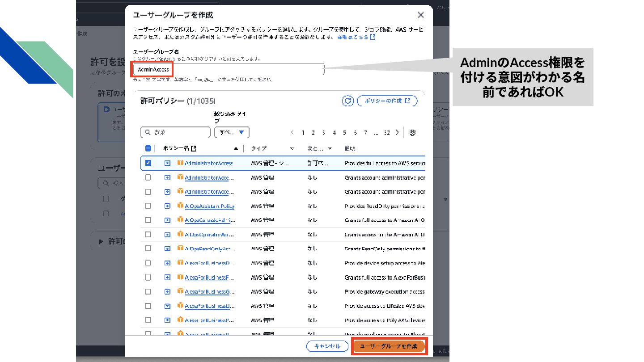Jump to last page 32 of policies
This screenshot has height=362, width=644.
coord(387,133)
